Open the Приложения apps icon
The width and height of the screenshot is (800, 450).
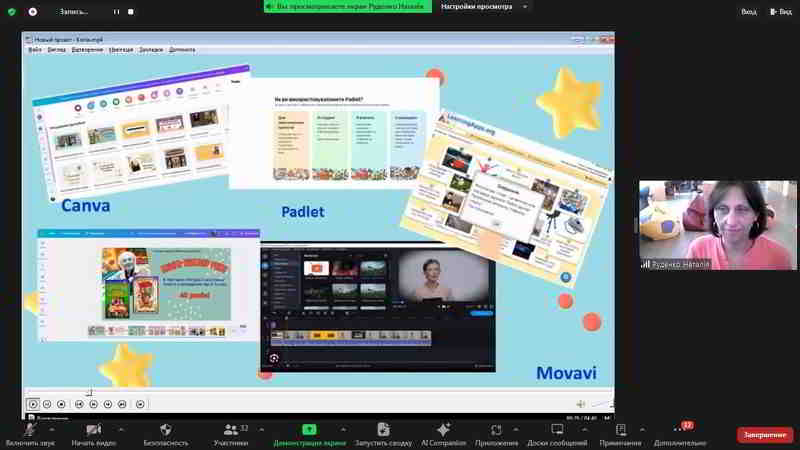pyautogui.click(x=496, y=430)
